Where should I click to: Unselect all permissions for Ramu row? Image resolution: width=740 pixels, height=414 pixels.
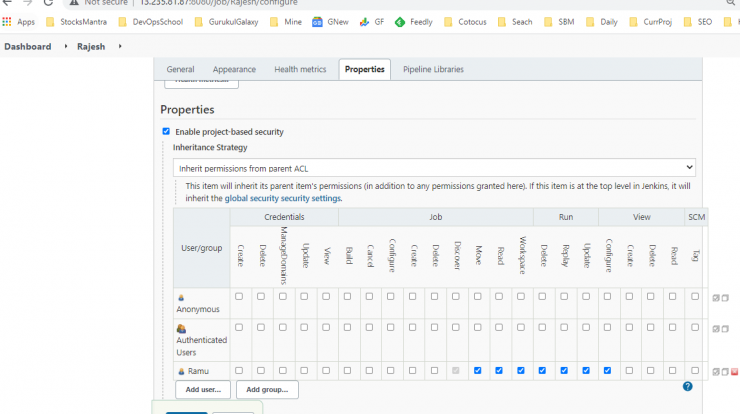tap(725, 372)
